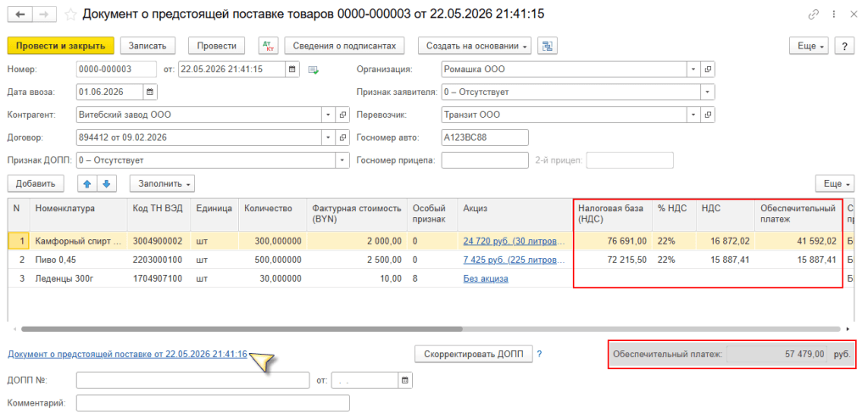868x420 pixels.
Task: Click the Провести button
Action: [x=216, y=46]
